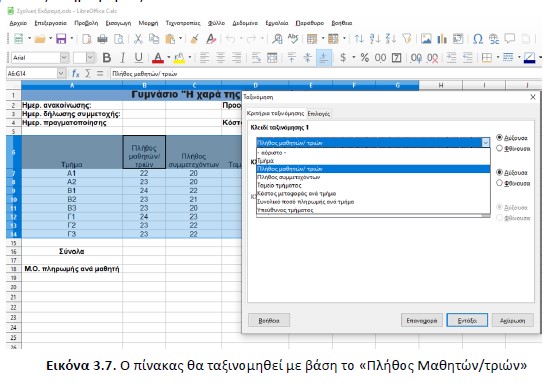Insert an image using the picture icon
552x386 pixels.
(x=426, y=39)
